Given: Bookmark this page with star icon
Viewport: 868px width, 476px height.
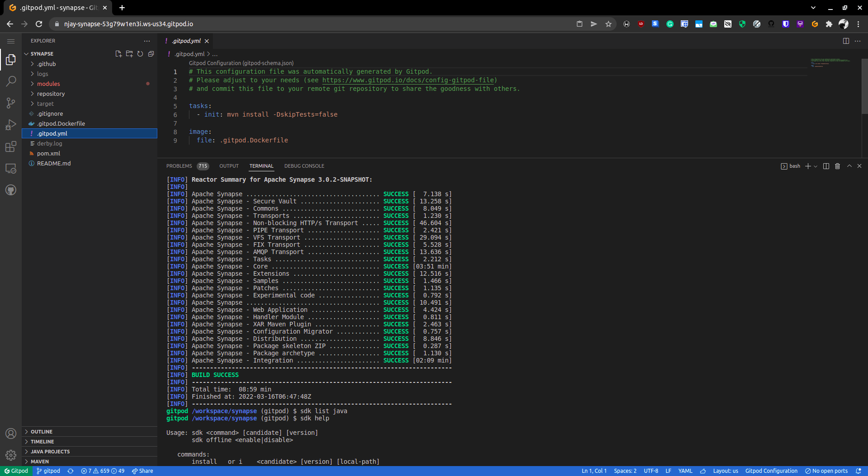Looking at the screenshot, I should click(609, 24).
